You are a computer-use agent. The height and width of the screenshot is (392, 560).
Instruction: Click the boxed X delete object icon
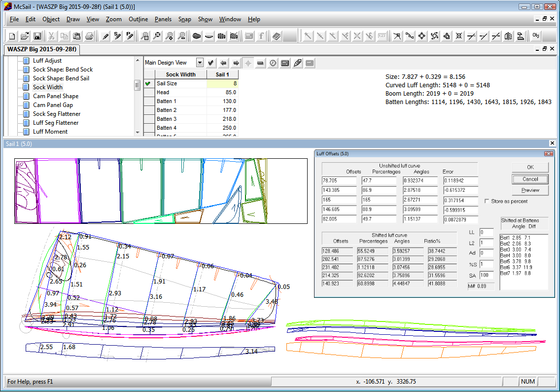click(459, 36)
